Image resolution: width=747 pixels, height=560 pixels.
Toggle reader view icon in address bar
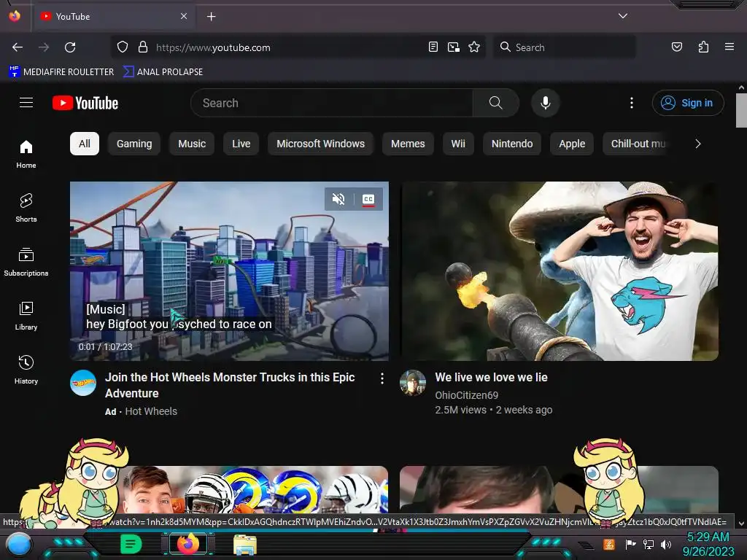[433, 47]
